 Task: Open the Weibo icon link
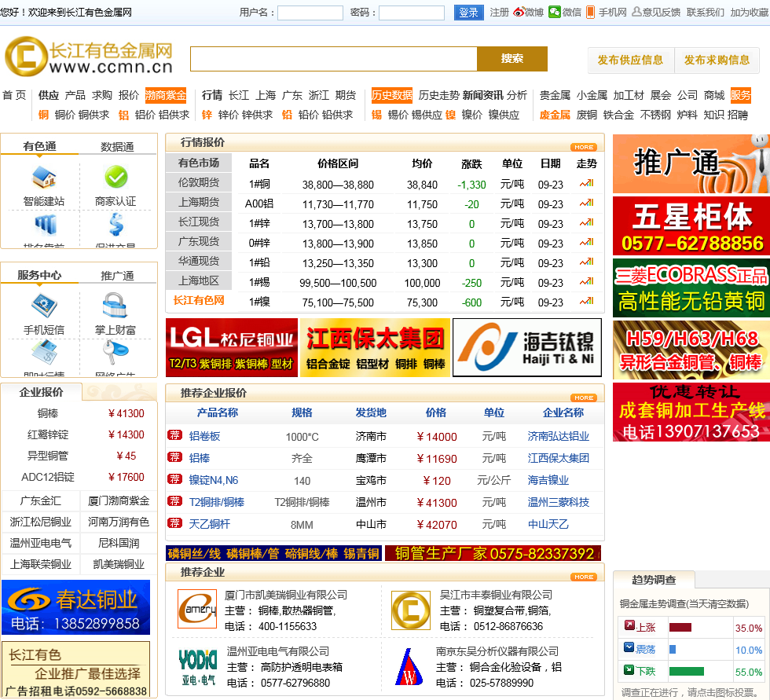tap(519, 12)
